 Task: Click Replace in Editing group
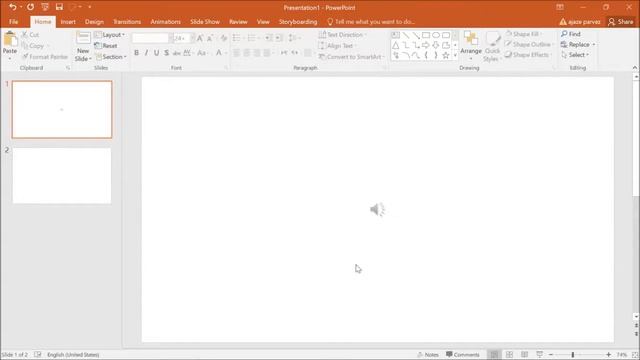pyautogui.click(x=578, y=44)
